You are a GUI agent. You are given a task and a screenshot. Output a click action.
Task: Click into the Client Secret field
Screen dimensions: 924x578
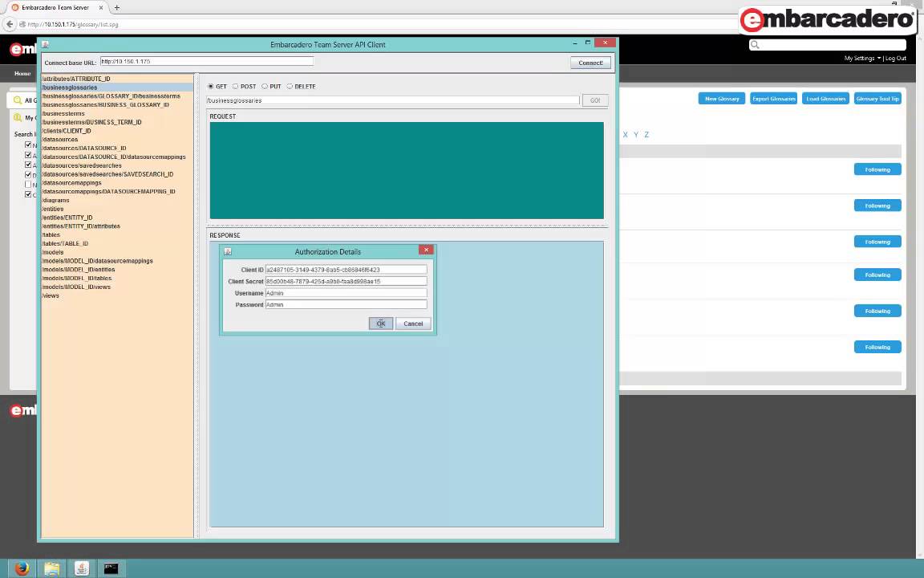(x=346, y=281)
